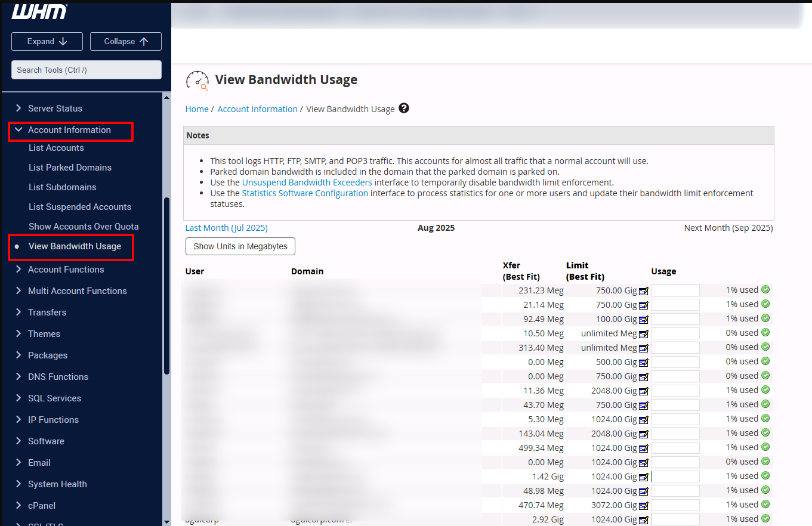Open Show Accounts Over Quota
The height and width of the screenshot is (526, 812).
coord(84,227)
